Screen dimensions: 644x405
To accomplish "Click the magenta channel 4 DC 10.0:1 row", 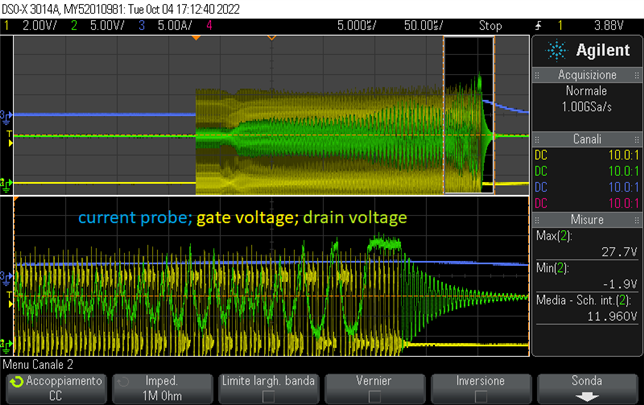I will pyautogui.click(x=587, y=203).
